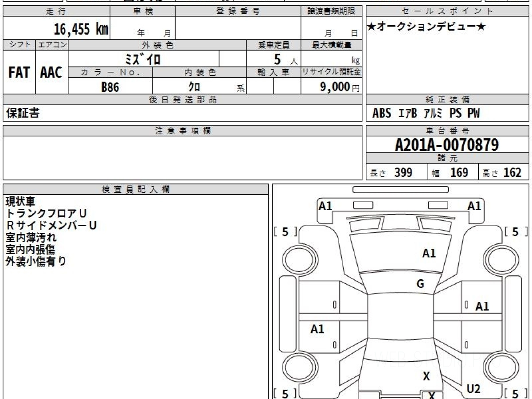Viewport: 532px width, 399px height.
Task: Click the 外装小傷有り note line
Action: pyautogui.click(x=36, y=261)
